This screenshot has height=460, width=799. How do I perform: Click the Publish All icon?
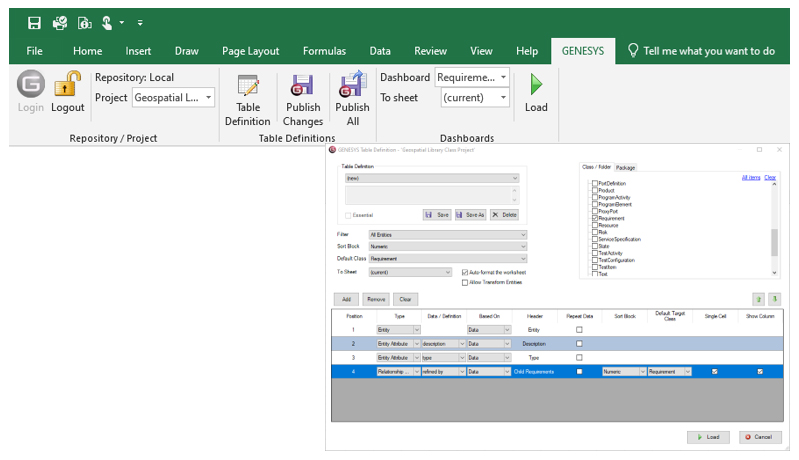pyautogui.click(x=352, y=86)
